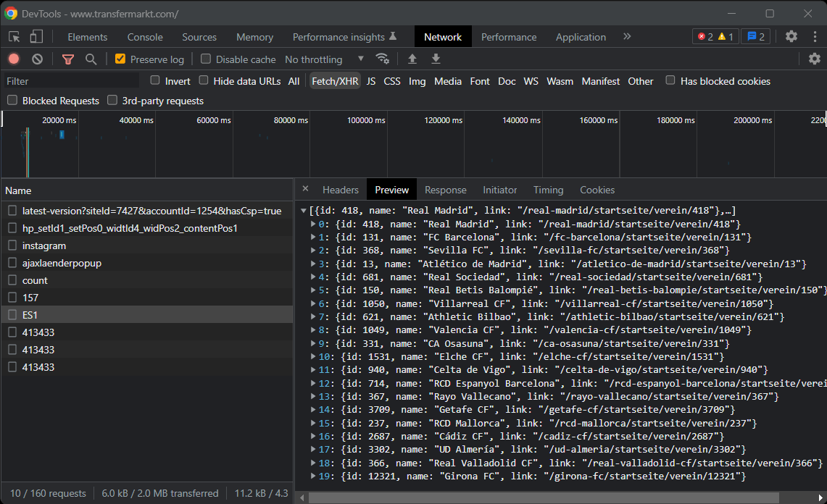Click the preview horizontal scrollbar
The width and height of the screenshot is (827, 504).
coord(544,497)
